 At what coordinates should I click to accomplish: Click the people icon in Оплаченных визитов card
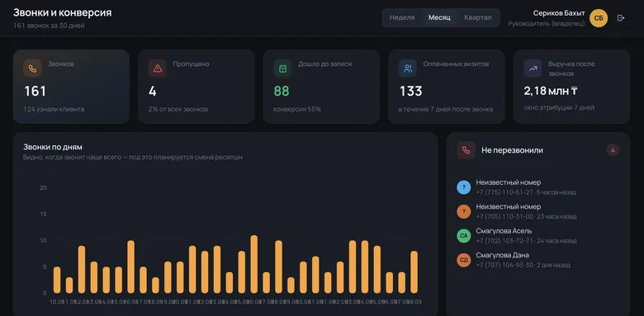(408, 68)
